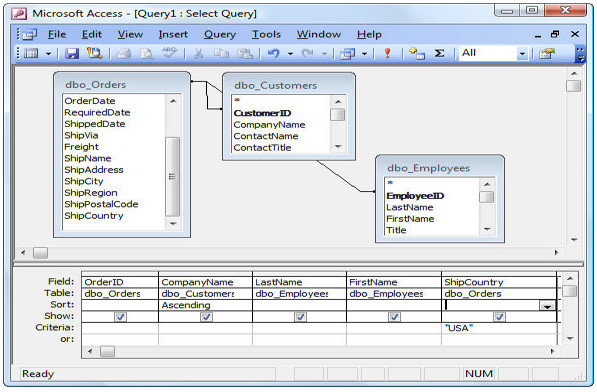Select ContactName in dbo_Customers list

click(266, 136)
